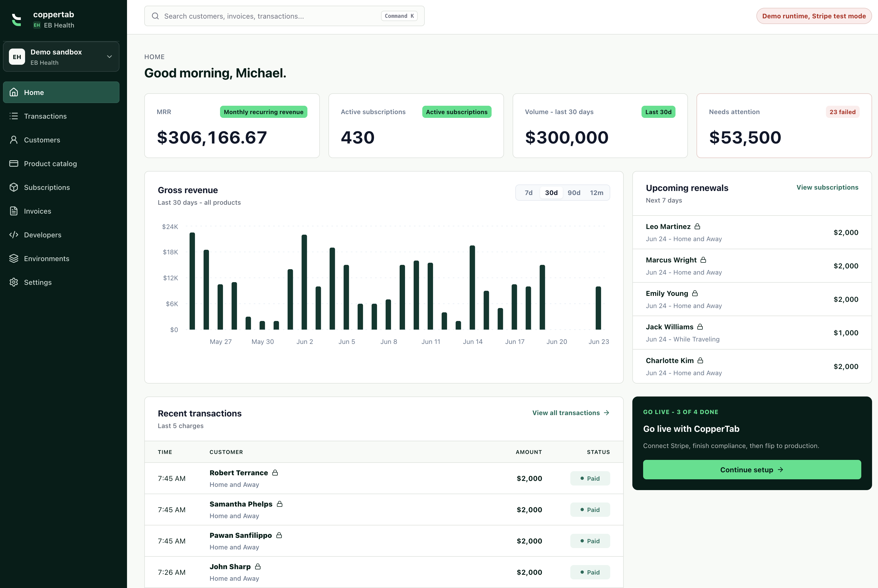Go to Customers in the sidebar
This screenshot has height=588, width=878.
61,140
